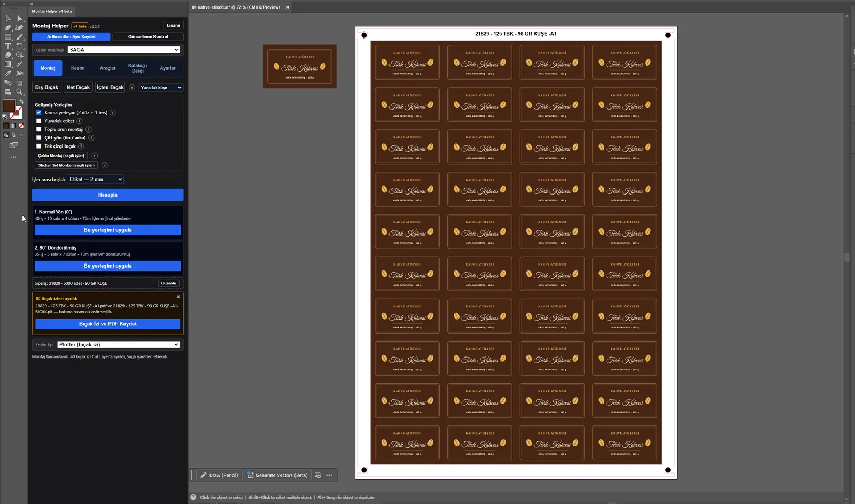Viewport: 855px width, 504px height.
Task: Select the Eyedropper tool
Action: pos(8,73)
